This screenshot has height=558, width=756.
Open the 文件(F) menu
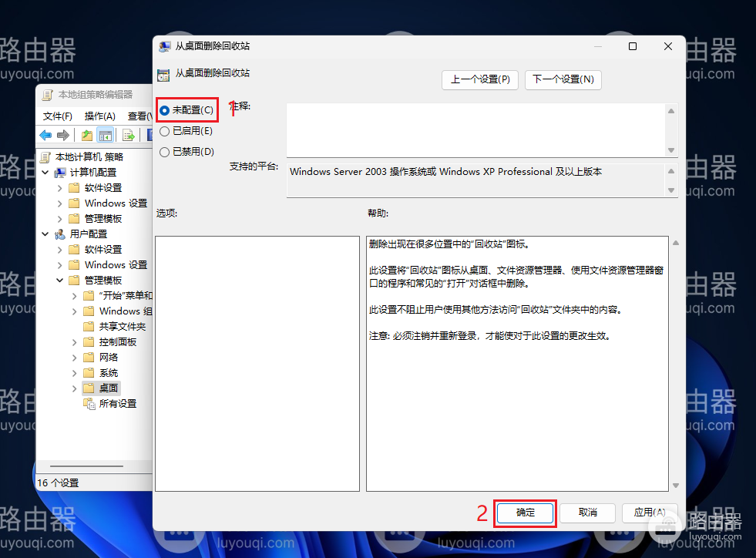coord(57,116)
